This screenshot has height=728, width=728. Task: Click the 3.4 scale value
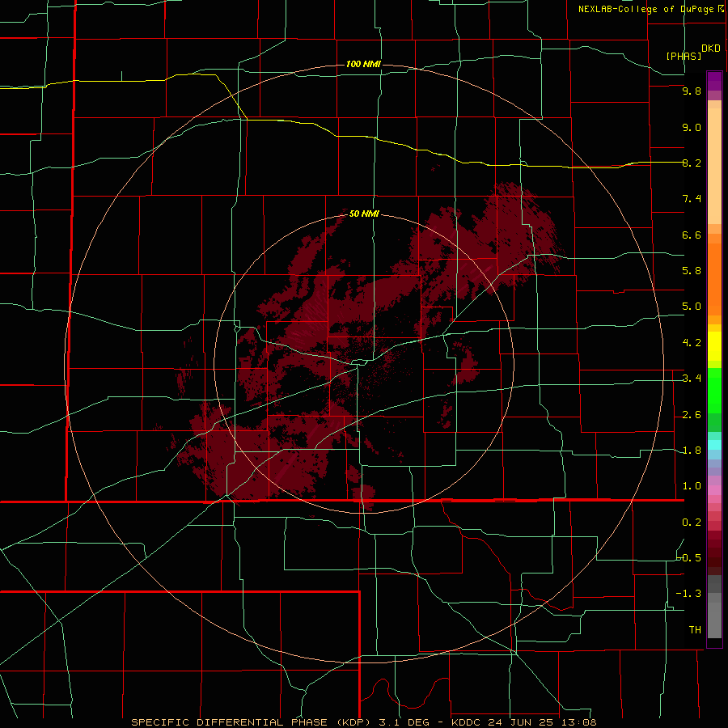pos(692,379)
